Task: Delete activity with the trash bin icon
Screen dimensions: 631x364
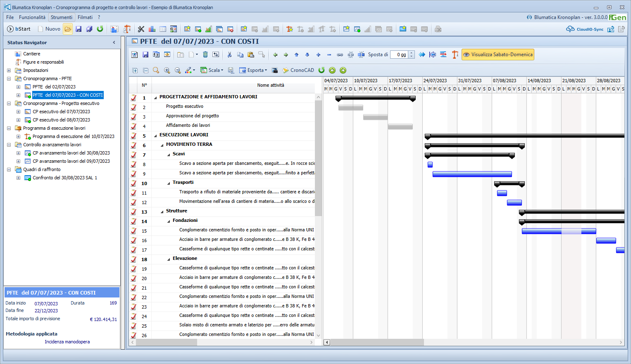Action: tap(205, 55)
